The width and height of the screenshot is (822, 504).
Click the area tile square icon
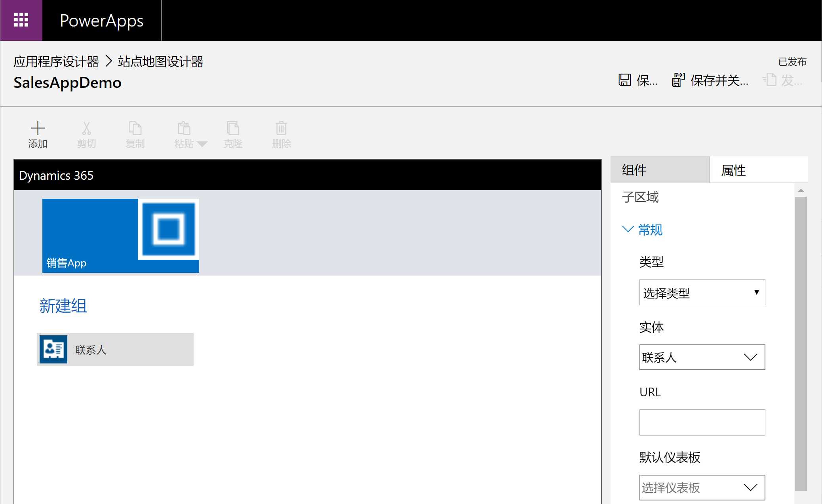pos(169,229)
